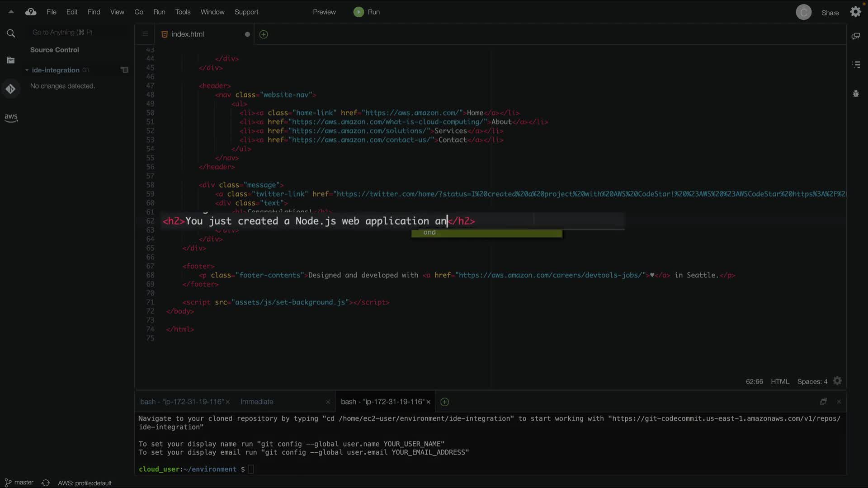This screenshot has height=488, width=868.
Task: Open the AWS Toolkit sidebar icon
Action: pos(11,117)
